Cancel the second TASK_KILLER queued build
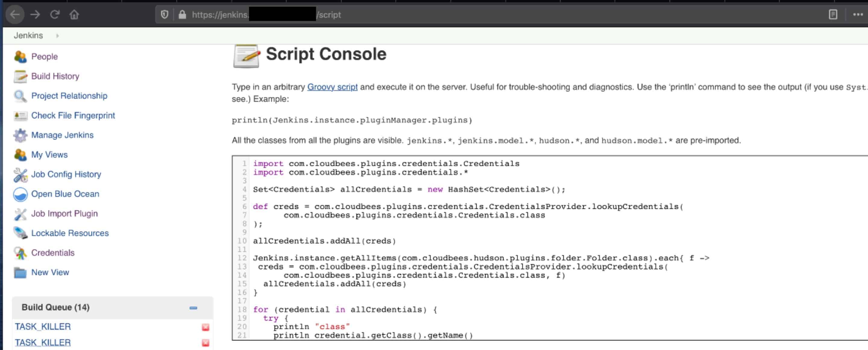 (x=206, y=343)
